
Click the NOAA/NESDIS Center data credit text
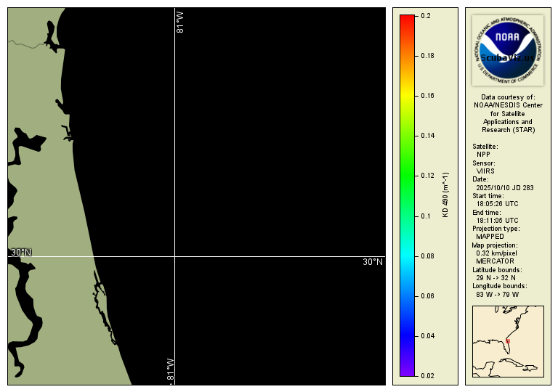click(508, 105)
